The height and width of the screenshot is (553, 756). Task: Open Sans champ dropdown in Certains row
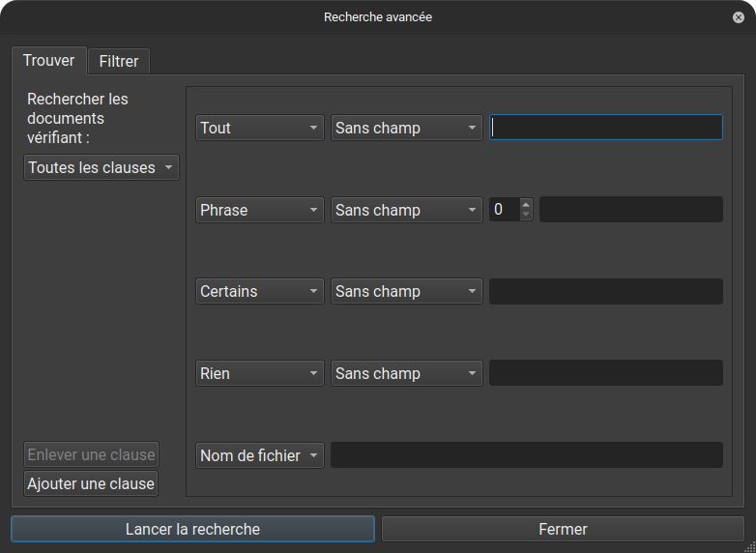(406, 291)
